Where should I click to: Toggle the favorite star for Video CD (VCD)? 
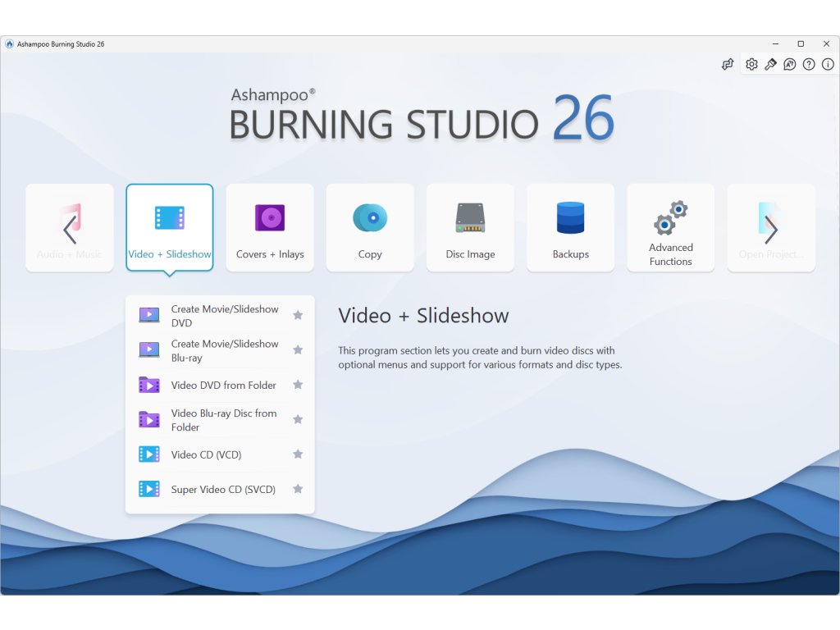click(298, 454)
